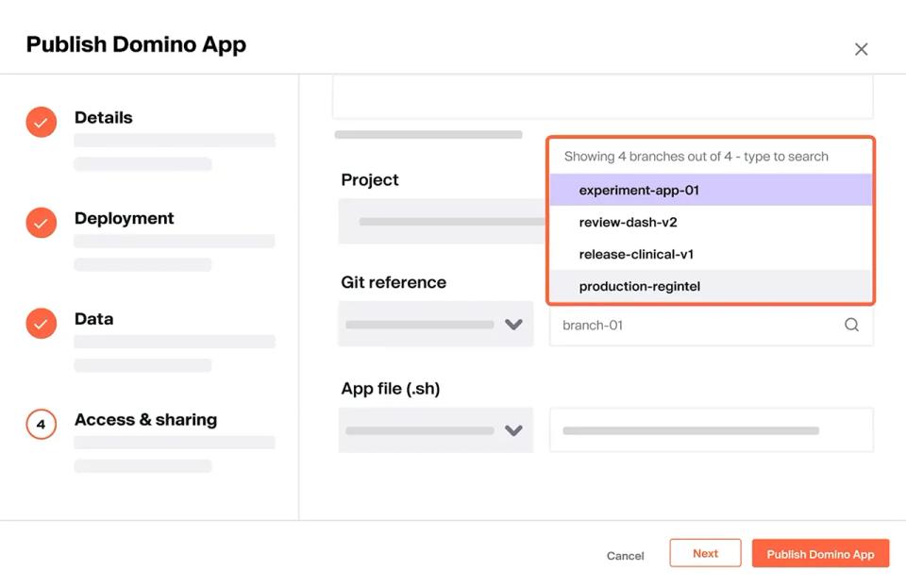Click Cancel to abort publishing
The image size is (906, 588).
tap(625, 556)
